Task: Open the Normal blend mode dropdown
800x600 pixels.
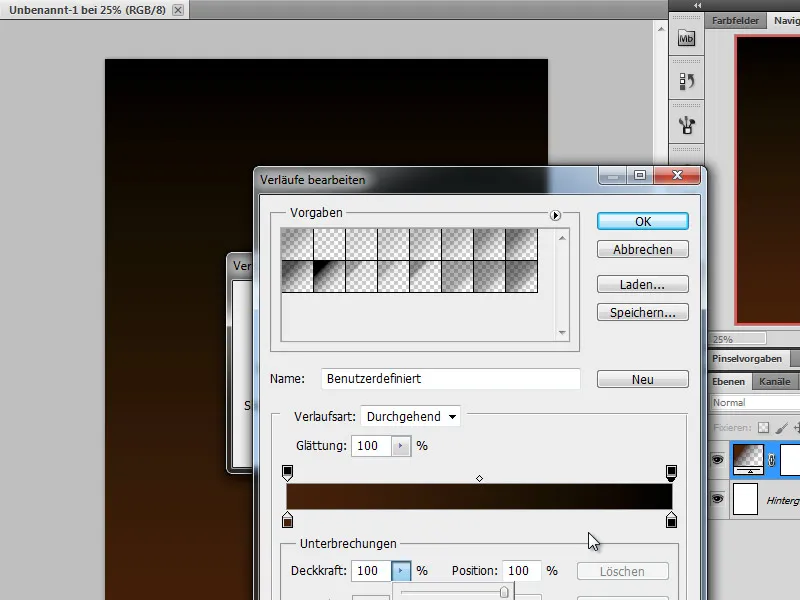Action: pos(755,403)
